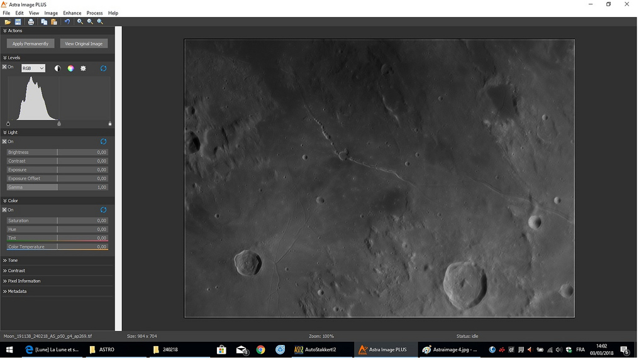Screen dimensions: 644x360
Task: Launch Google Chrome from the taskbar
Action: (x=260, y=350)
